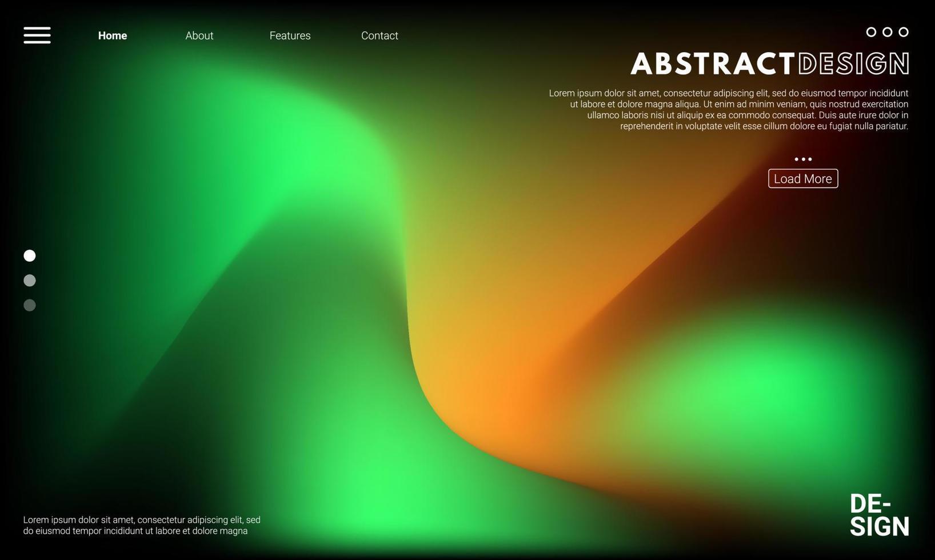Select the bright white slide dot on left
This screenshot has height=560, width=935.
pos(30,255)
